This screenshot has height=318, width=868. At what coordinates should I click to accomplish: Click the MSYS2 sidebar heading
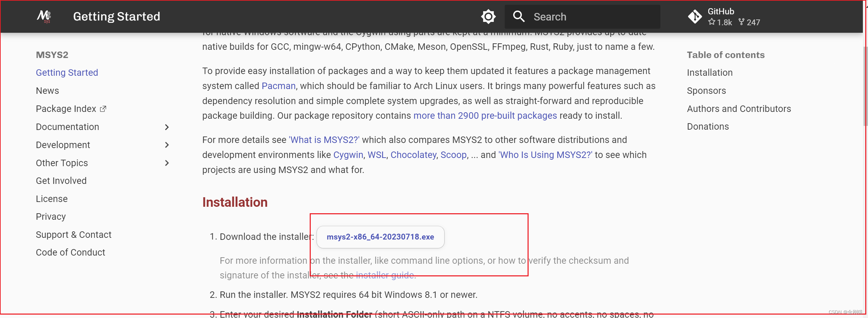coord(52,55)
